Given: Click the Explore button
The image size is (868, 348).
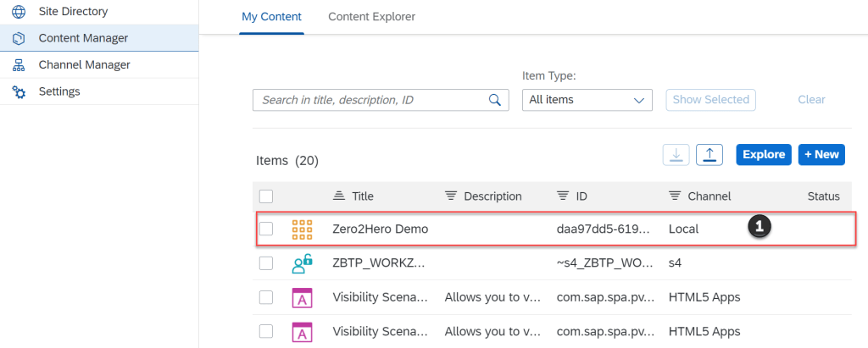Looking at the screenshot, I should tap(763, 154).
